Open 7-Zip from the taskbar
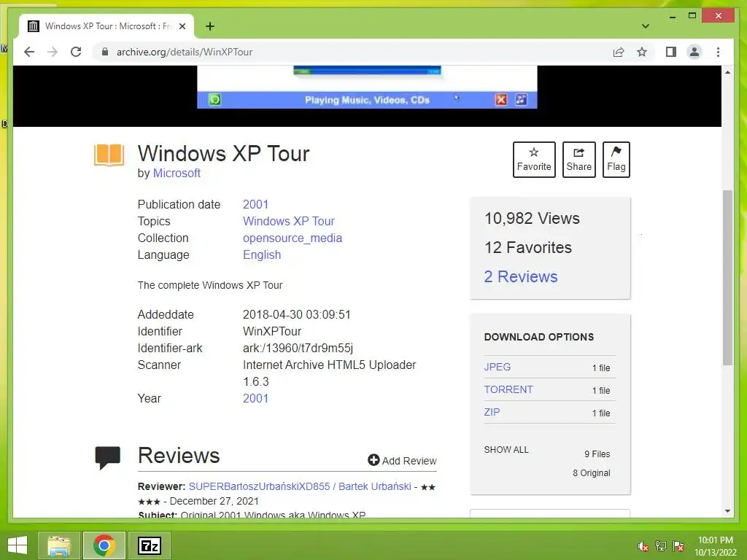This screenshot has width=747, height=560. pyautogui.click(x=149, y=545)
